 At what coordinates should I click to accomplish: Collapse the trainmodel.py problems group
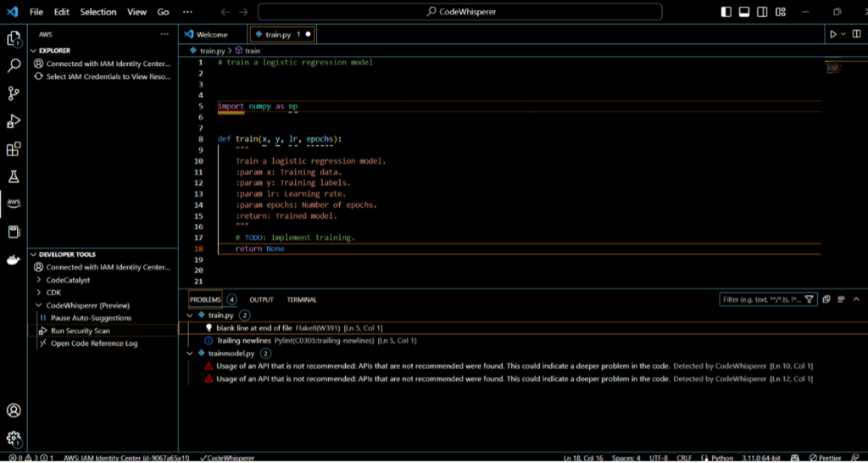point(189,353)
